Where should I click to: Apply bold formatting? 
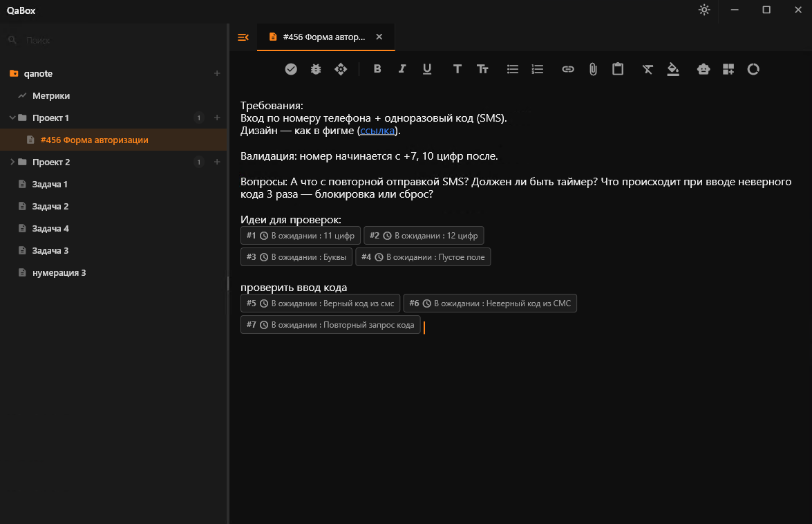(377, 69)
